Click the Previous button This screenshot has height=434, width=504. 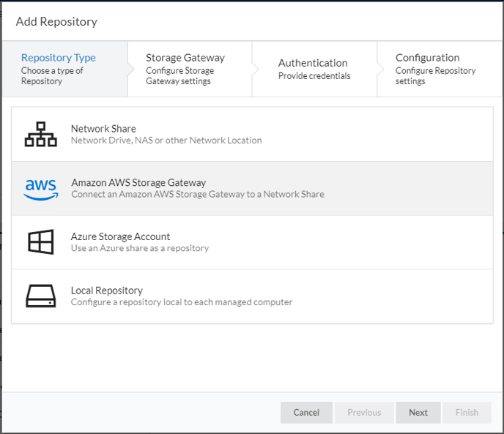click(364, 412)
